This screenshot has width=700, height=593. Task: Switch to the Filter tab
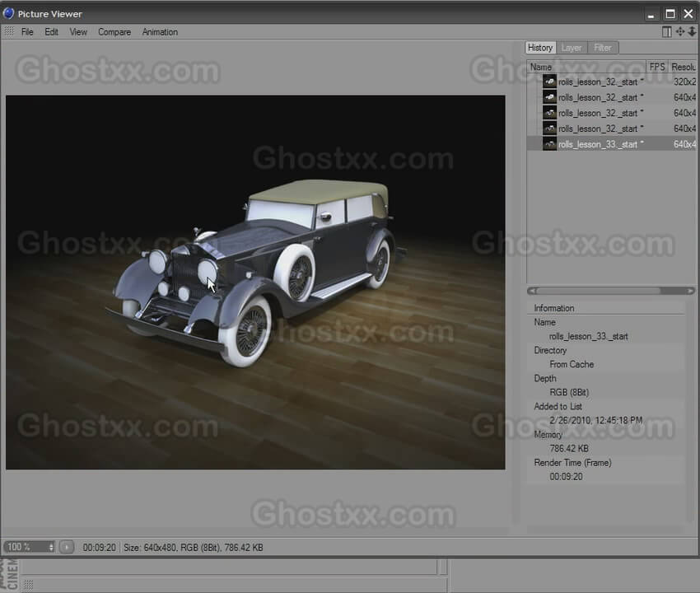[x=603, y=48]
